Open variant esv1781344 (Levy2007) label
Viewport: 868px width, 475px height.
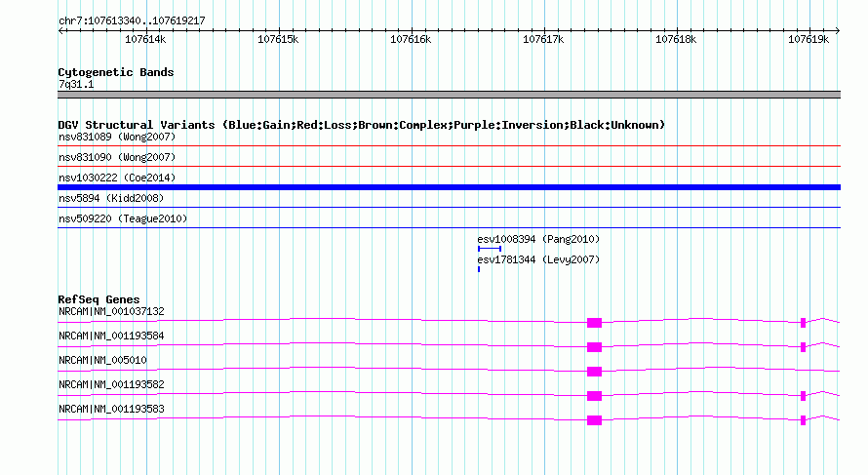538,259
